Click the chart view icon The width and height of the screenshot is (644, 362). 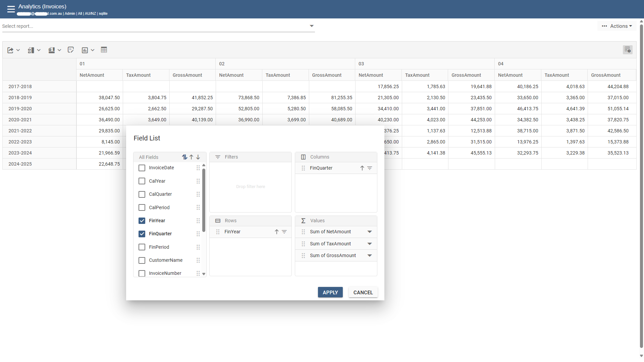(85, 50)
